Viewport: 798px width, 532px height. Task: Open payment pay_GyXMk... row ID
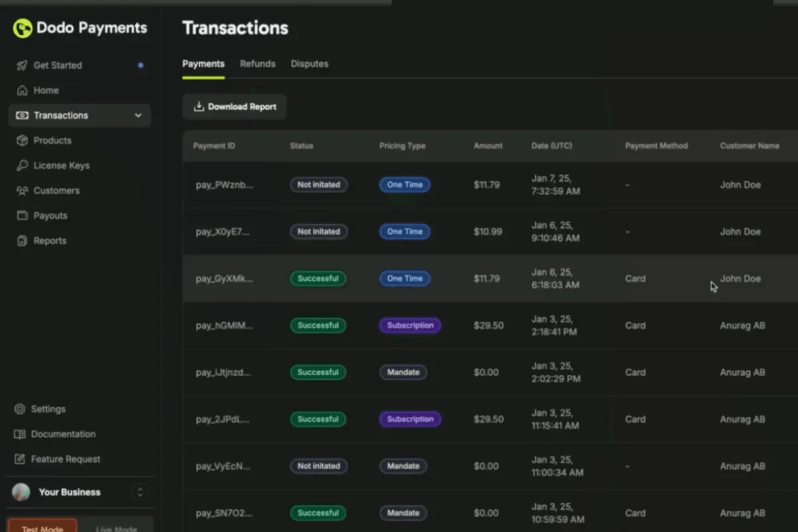pyautogui.click(x=224, y=279)
